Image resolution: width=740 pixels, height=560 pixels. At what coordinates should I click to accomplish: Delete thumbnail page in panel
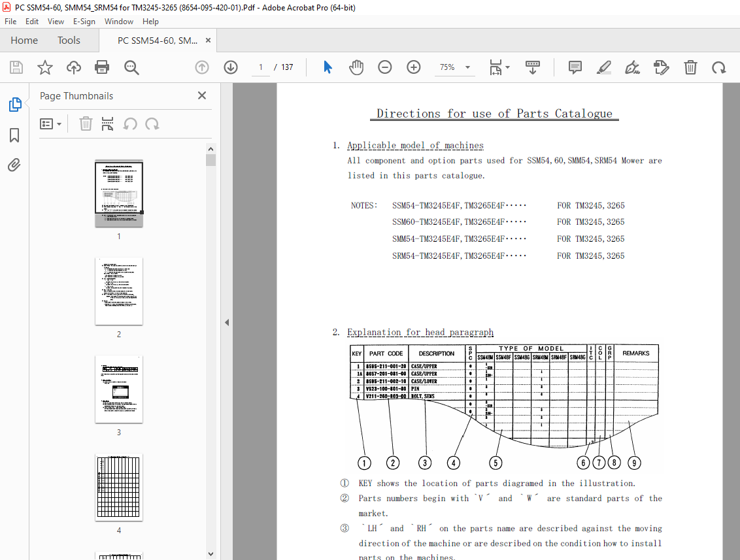click(x=86, y=124)
